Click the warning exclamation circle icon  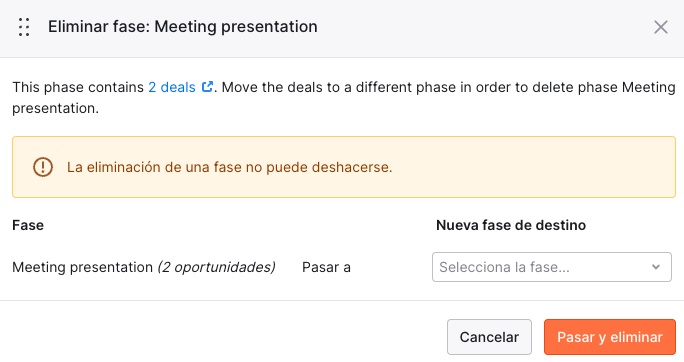click(x=43, y=167)
